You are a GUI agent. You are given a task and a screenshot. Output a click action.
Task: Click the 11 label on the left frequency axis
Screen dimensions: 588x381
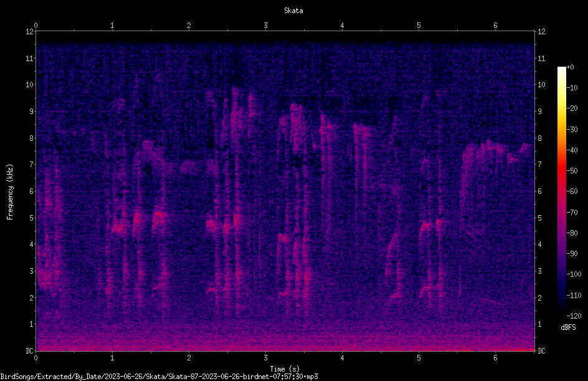click(x=29, y=59)
